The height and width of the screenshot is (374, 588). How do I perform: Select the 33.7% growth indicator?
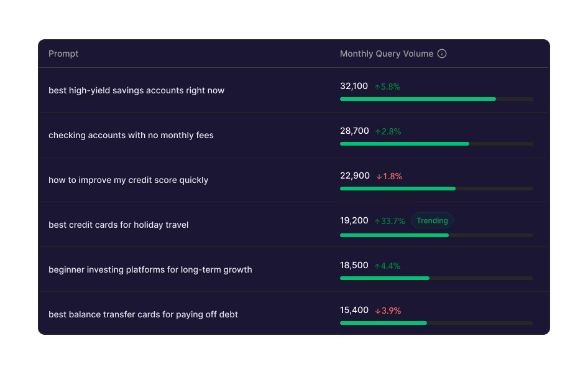(390, 220)
